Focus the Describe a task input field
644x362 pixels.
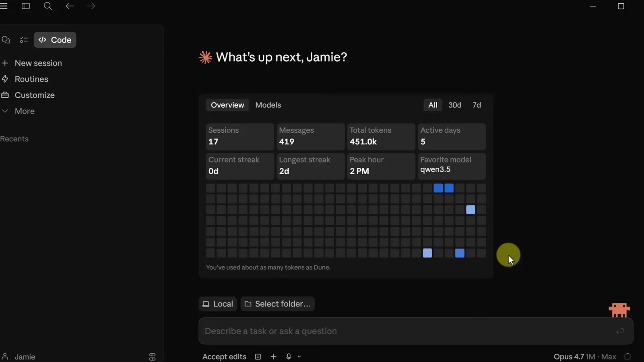pos(416,331)
